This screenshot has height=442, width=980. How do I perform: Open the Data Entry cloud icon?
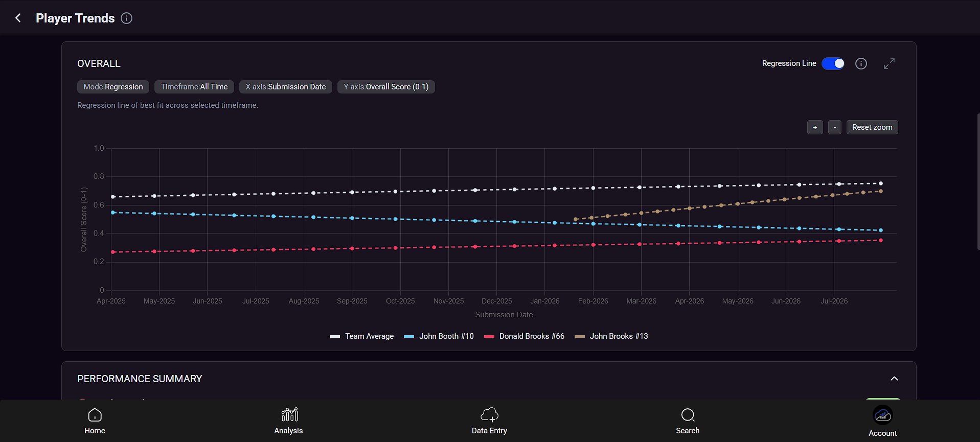[489, 414]
